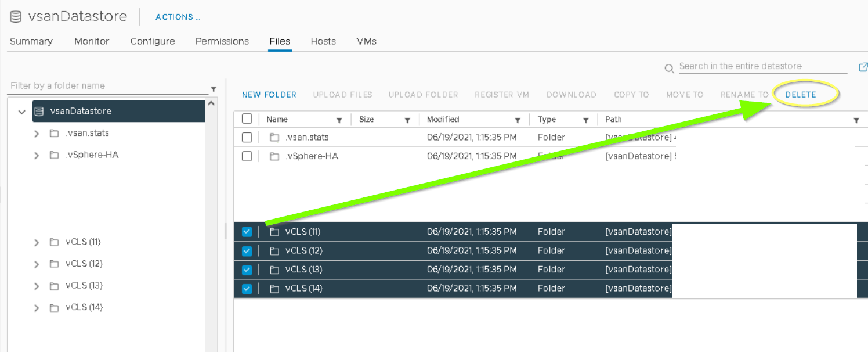The width and height of the screenshot is (868, 352).
Task: Open the Path column filter
Action: click(856, 120)
